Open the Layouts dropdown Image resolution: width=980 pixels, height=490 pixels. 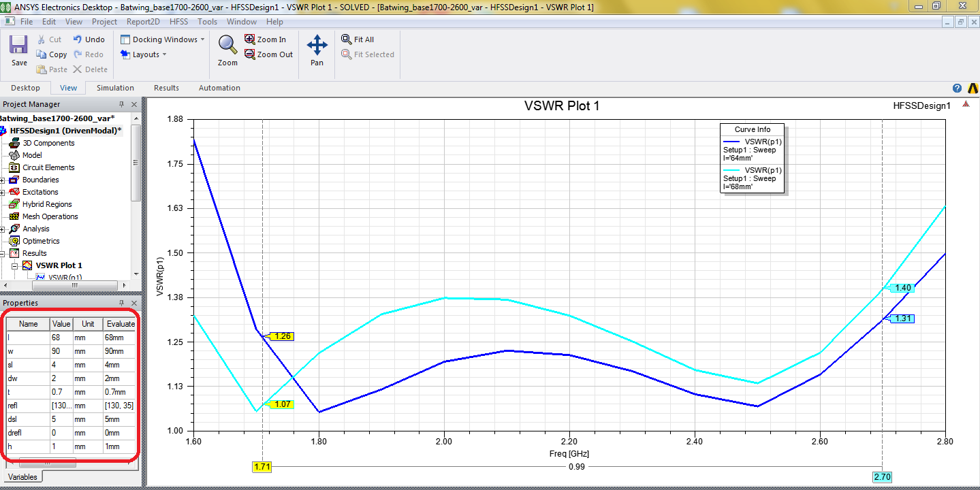pyautogui.click(x=145, y=54)
